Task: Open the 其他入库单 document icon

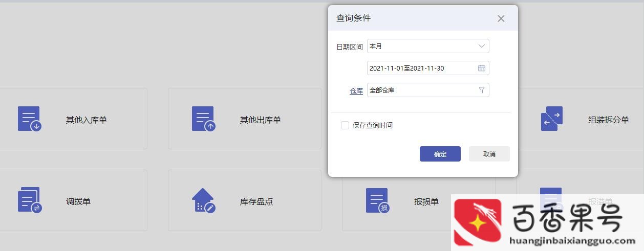Action: 29,119
